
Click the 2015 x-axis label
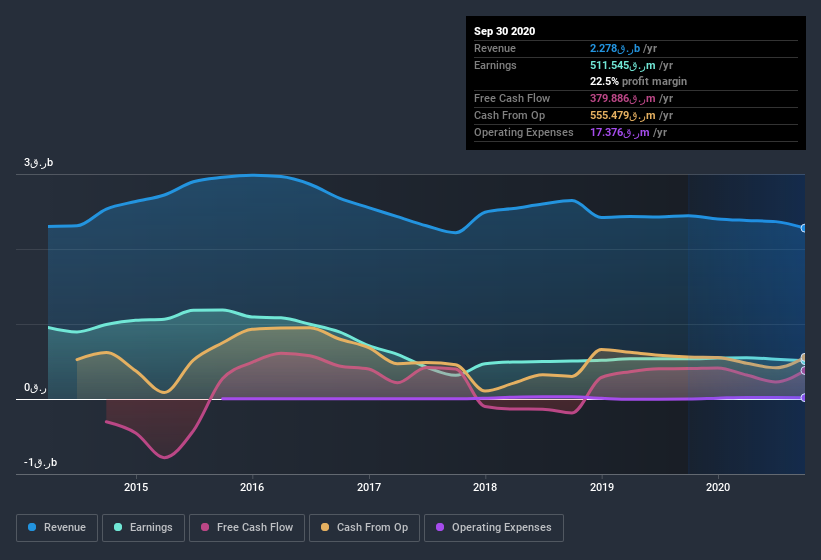coord(136,487)
